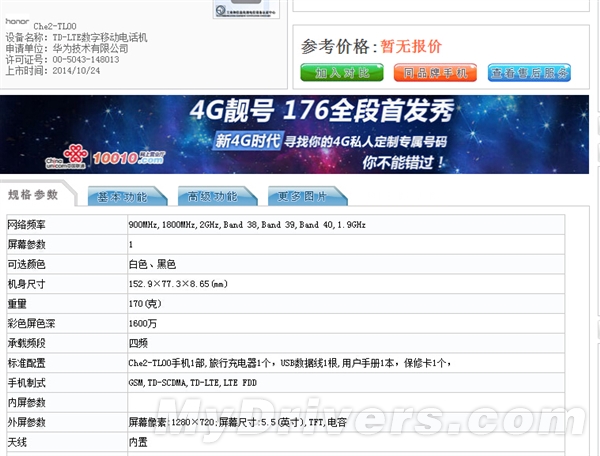This screenshot has width=600, height=456.
Task: Click the 申请单位 华为技术有限公司 line
Action: pyautogui.click(x=67, y=48)
